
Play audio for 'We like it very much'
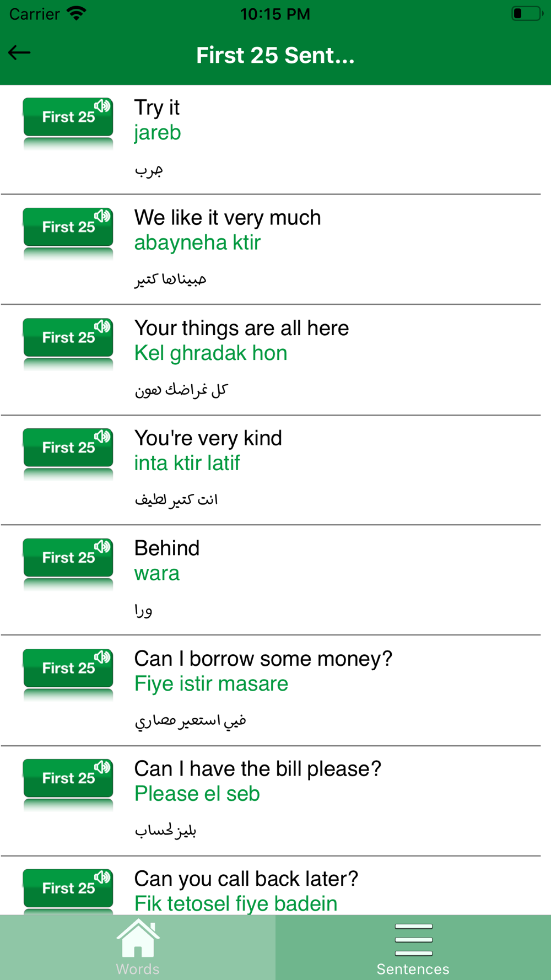(x=68, y=227)
